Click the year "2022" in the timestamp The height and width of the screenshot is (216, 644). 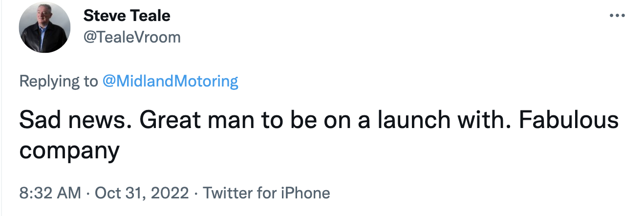coord(169,193)
